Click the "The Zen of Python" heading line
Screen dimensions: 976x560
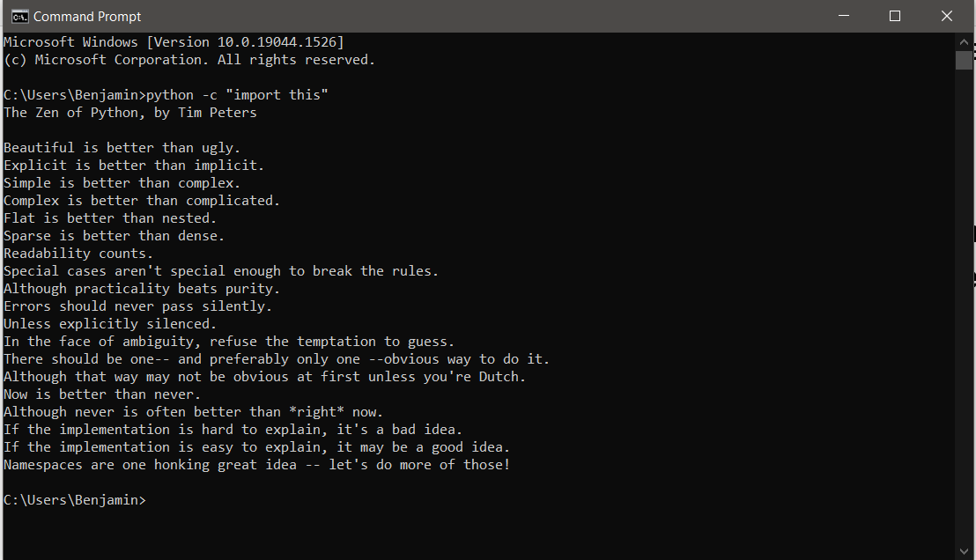(x=130, y=113)
